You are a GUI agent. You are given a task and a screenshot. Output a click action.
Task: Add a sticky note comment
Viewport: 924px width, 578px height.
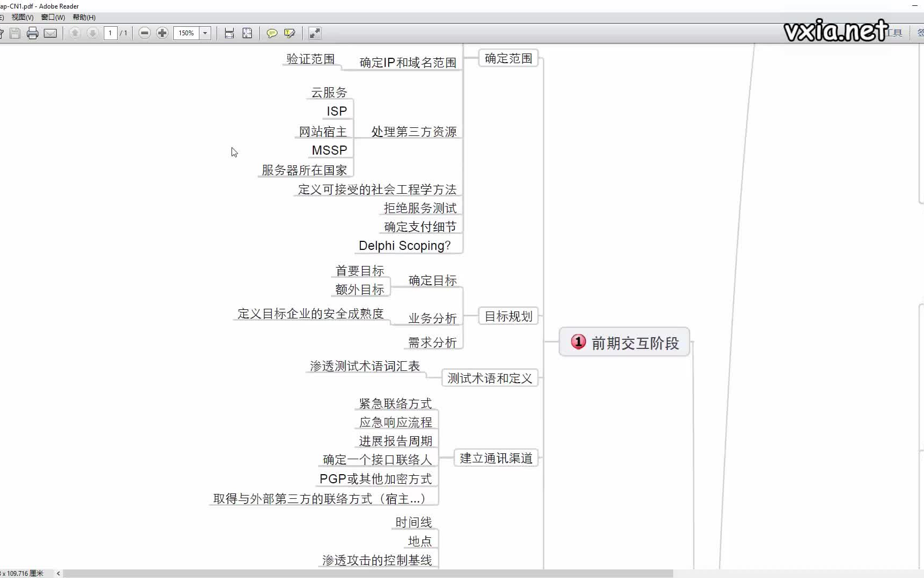pos(272,33)
